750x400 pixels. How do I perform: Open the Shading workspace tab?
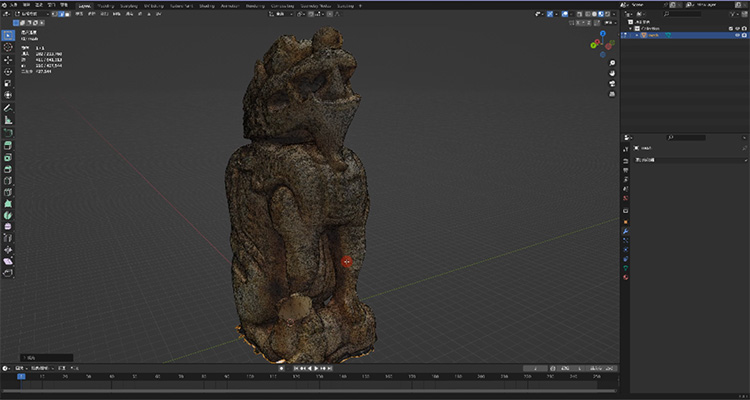[x=206, y=5]
